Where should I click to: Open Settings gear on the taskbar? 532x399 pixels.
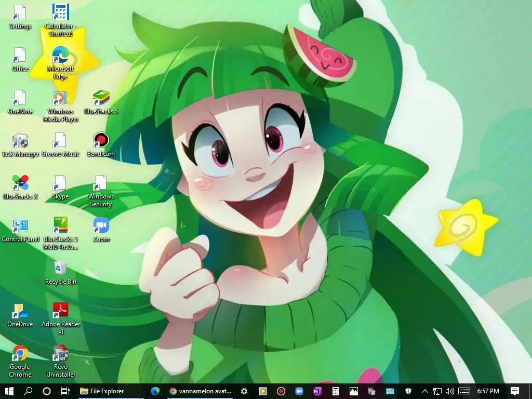click(244, 391)
